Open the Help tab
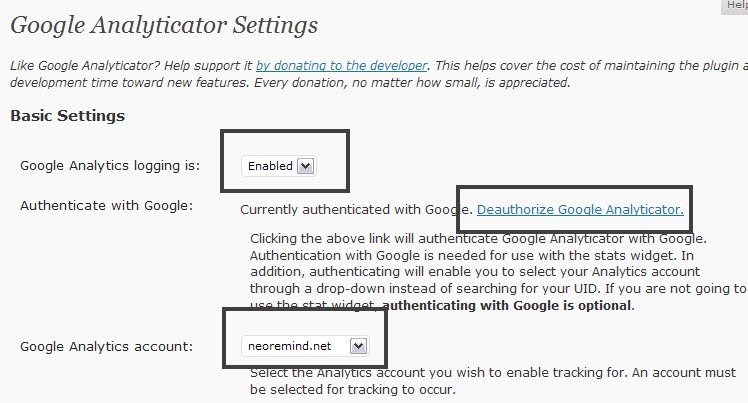Viewport: 748px width, 403px height. pyautogui.click(x=732, y=6)
